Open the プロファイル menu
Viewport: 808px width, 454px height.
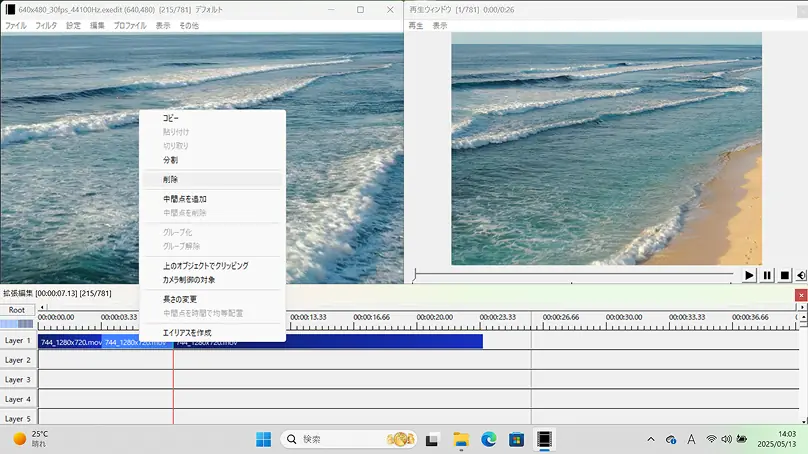click(x=130, y=25)
